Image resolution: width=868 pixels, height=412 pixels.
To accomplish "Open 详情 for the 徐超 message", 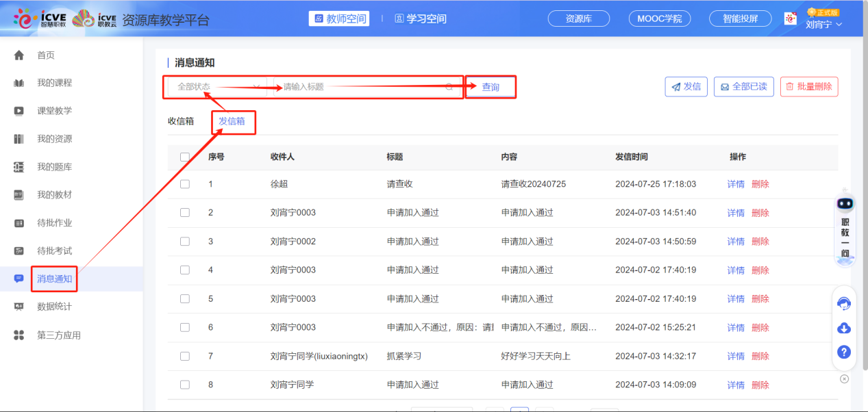I will 735,183.
